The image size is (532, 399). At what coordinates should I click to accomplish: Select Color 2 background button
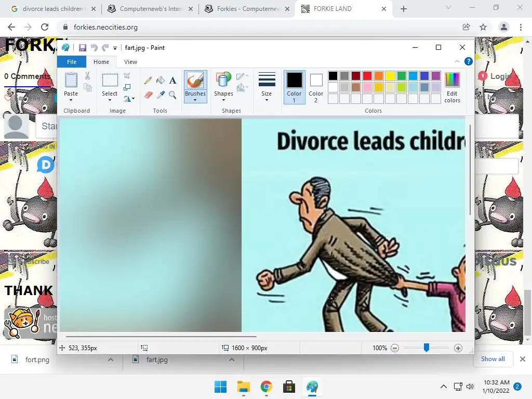[316, 87]
